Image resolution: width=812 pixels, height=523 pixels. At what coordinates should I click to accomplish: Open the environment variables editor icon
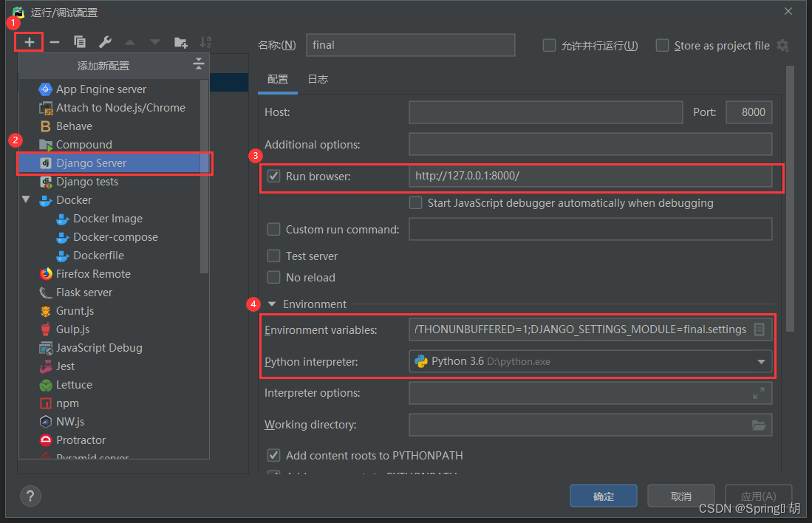[760, 329]
